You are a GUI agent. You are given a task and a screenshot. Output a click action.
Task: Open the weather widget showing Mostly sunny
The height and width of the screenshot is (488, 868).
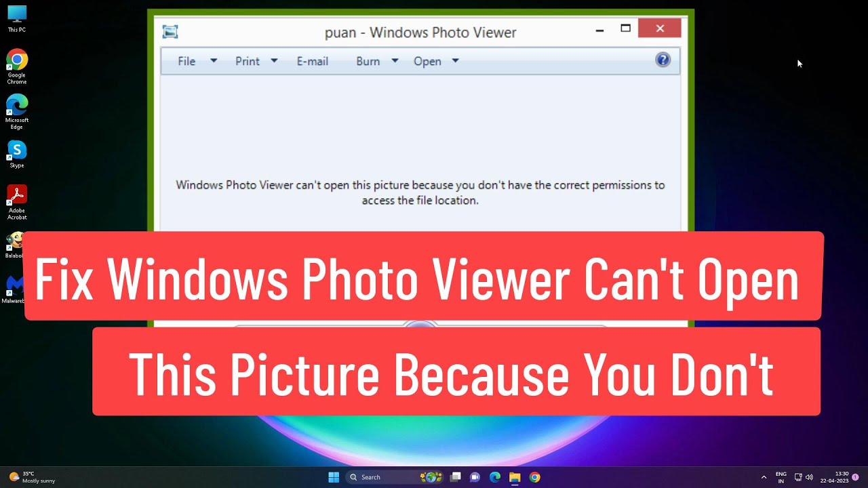click(33, 477)
